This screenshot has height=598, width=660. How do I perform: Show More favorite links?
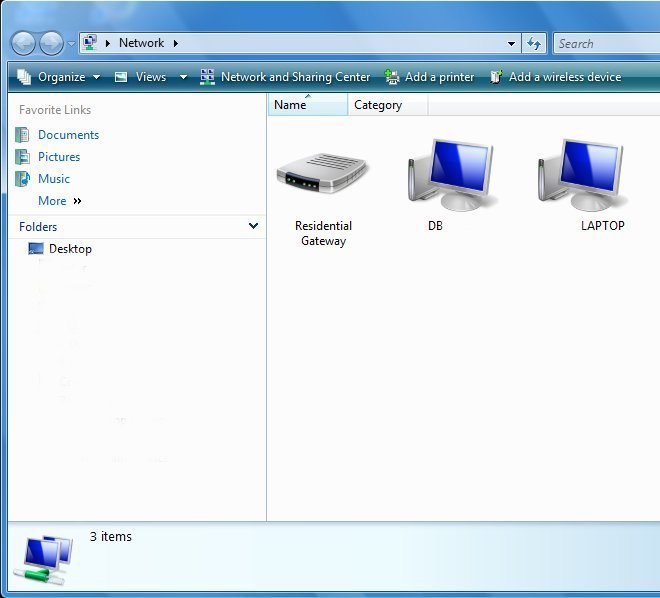pos(52,201)
